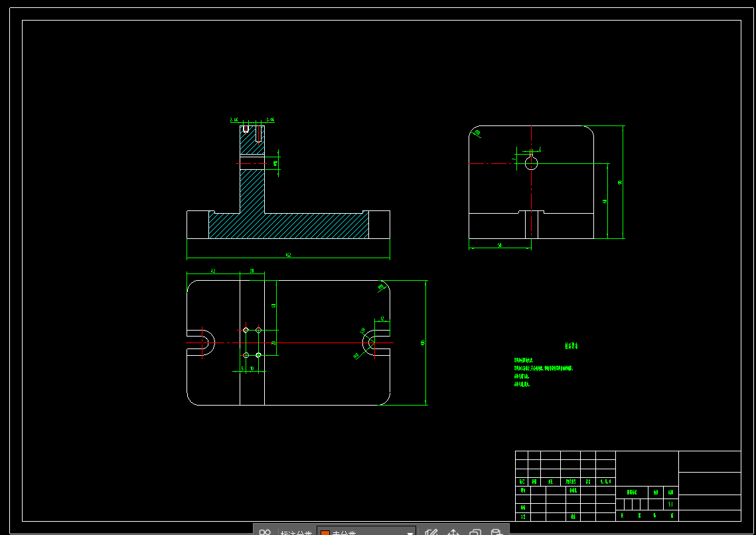Select the dimension text "28" above the plan view
The image size is (756, 535).
click(x=252, y=271)
